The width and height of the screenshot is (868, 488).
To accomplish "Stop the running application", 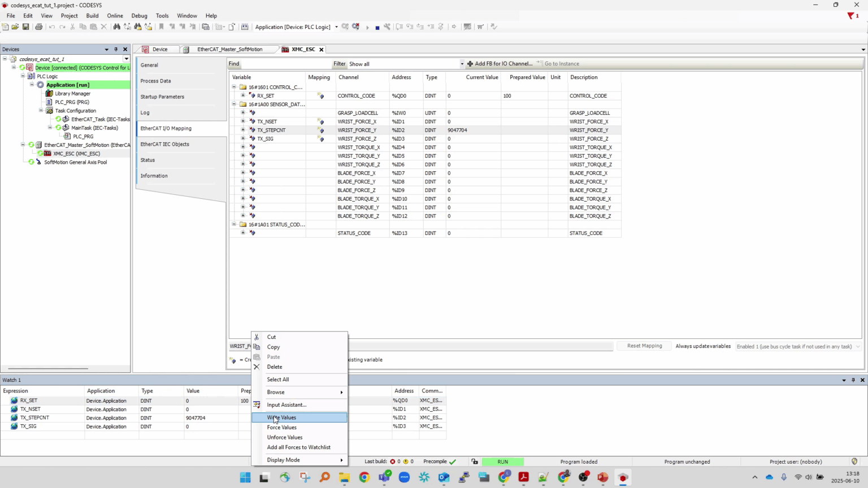I will pos(377,27).
